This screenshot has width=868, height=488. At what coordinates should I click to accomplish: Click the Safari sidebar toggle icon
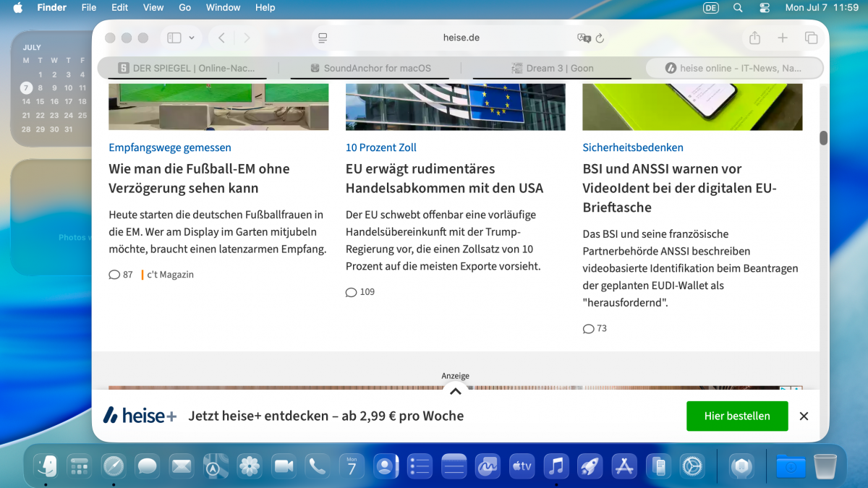pos(174,38)
